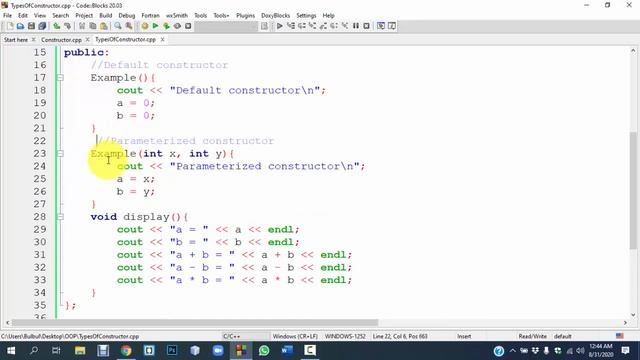Open the Debug menu
This screenshot has height=360, width=640.
pos(127,16)
